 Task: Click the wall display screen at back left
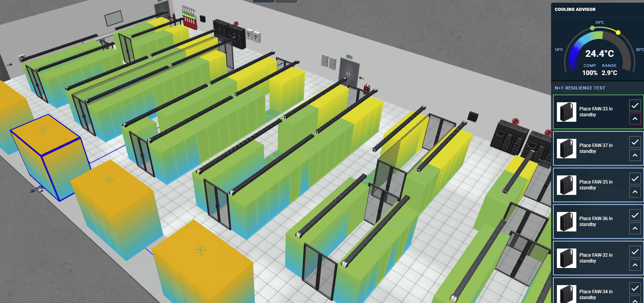114,18
